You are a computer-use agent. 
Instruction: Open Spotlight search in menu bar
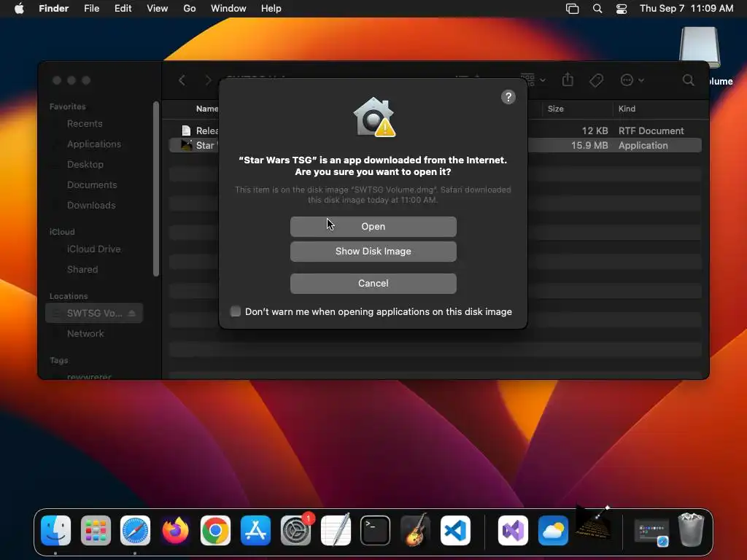click(597, 9)
